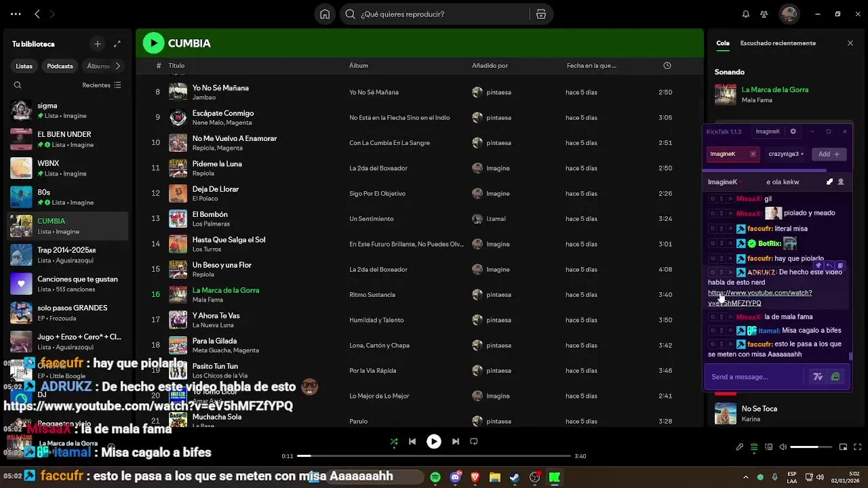The image size is (868, 488).
Task: Open the YouTube link in ADRUKZ message
Action: coord(759,298)
